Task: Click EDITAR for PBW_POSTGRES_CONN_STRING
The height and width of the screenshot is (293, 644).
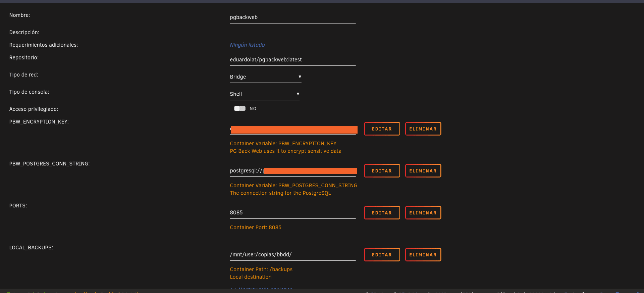Action: pos(382,171)
